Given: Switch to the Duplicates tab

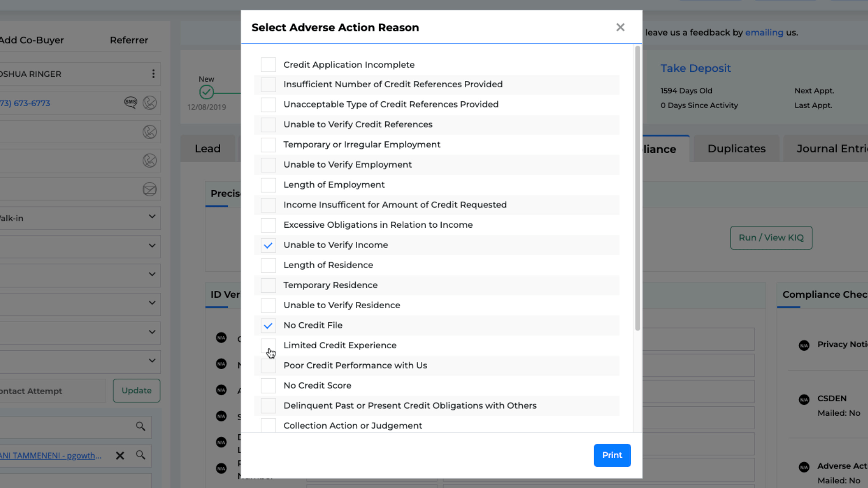Looking at the screenshot, I should coord(736,149).
